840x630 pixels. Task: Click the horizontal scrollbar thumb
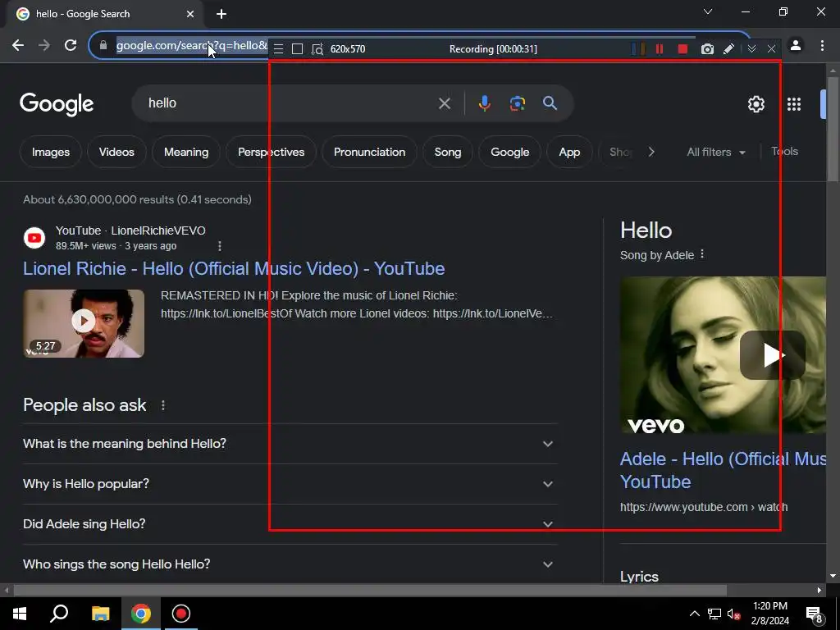370,591
